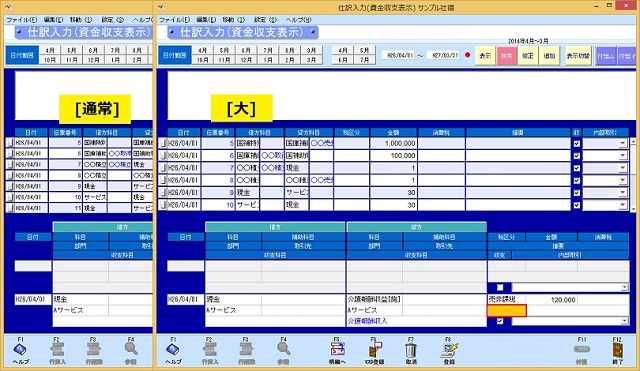Click the F12 終了 exit door icon

[x=618, y=350]
